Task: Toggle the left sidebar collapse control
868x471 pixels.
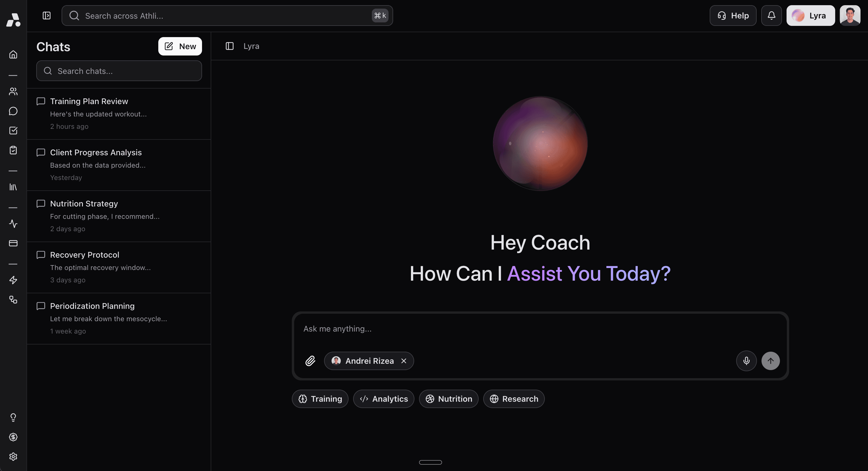Action: 47,15
